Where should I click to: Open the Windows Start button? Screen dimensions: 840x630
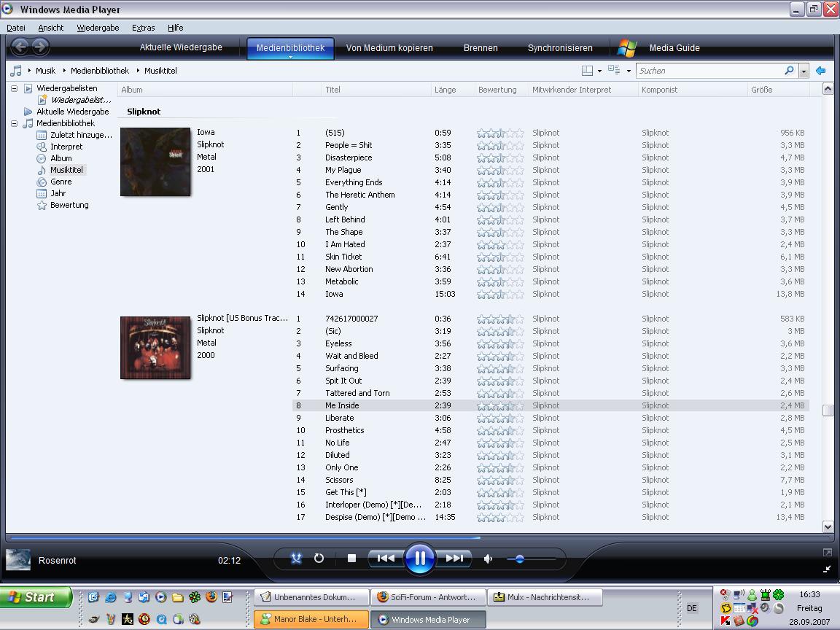coord(36,597)
